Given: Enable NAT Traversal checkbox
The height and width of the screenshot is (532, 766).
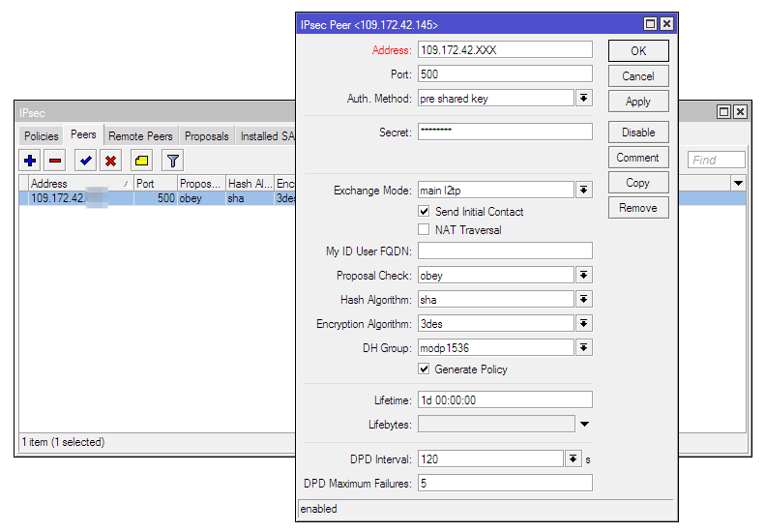Looking at the screenshot, I should coord(424,229).
